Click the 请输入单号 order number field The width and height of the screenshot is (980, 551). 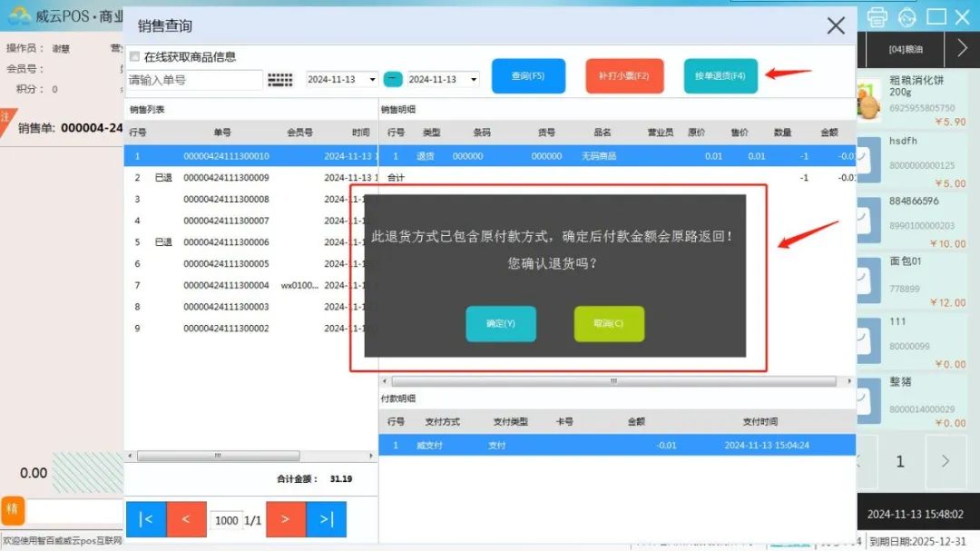tap(194, 80)
